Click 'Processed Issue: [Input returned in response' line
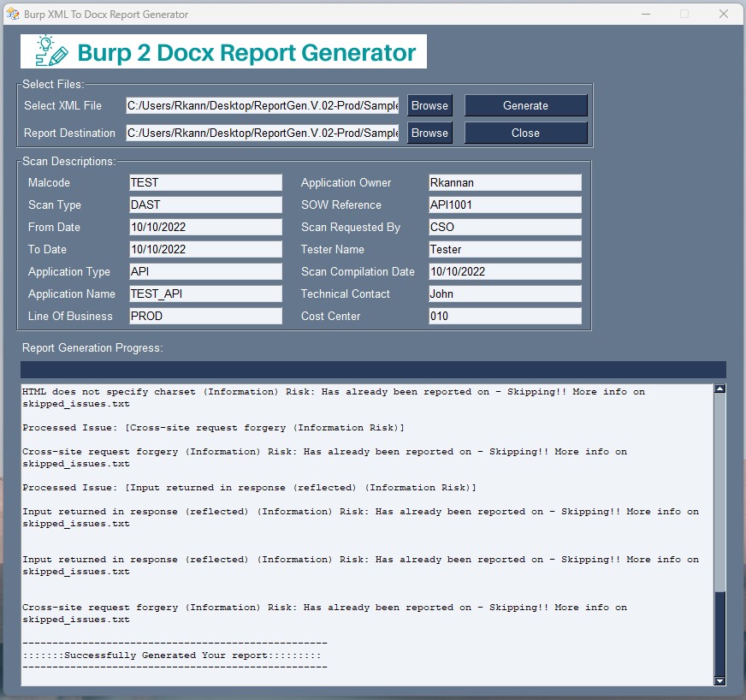The height and width of the screenshot is (700, 746). click(x=249, y=487)
